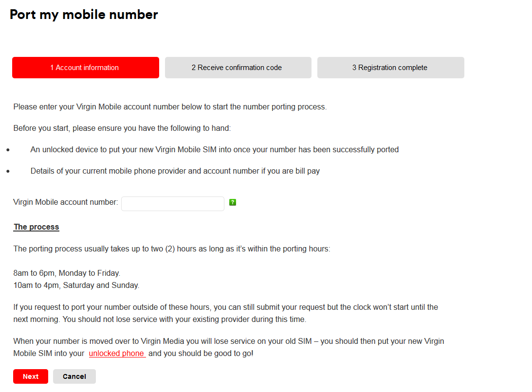Click the 8am to 6pm weekday hours line
Screen dimensions: 532x392
(x=67, y=273)
